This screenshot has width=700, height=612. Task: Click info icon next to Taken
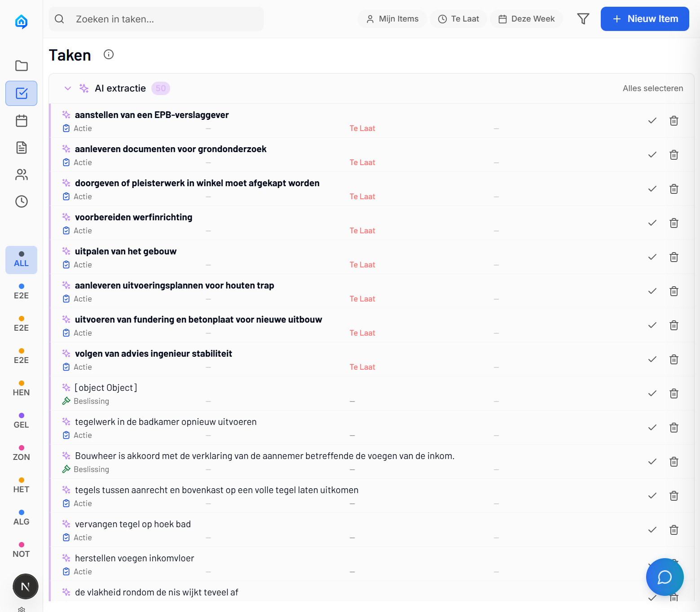[x=109, y=54]
